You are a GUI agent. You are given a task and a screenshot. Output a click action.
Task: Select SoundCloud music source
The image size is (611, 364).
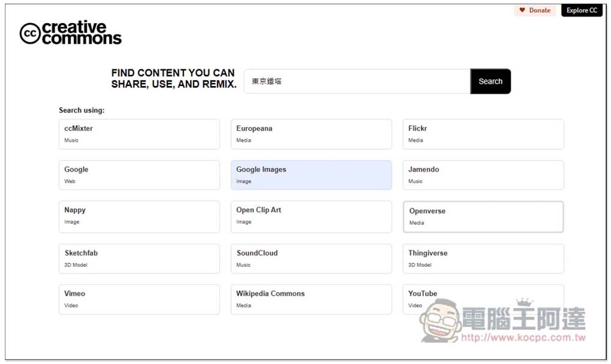312,258
